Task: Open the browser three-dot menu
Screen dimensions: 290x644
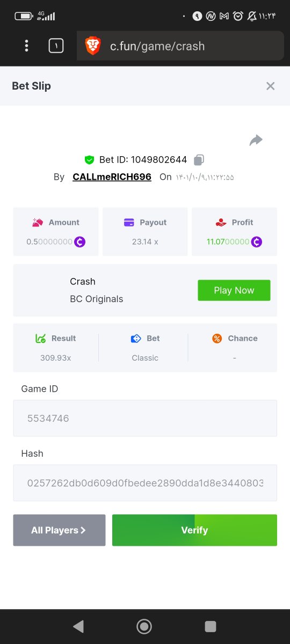Action: point(26,46)
